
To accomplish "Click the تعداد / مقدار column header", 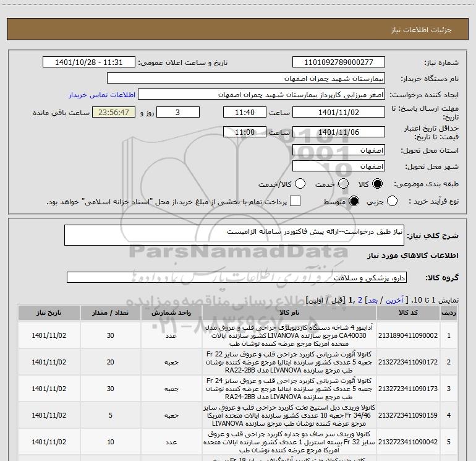I will [x=110, y=312].
